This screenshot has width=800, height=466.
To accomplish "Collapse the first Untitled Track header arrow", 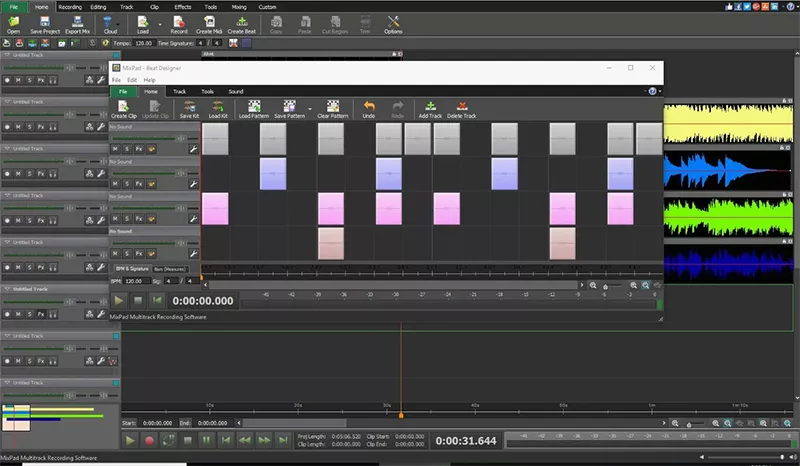I will pos(7,55).
